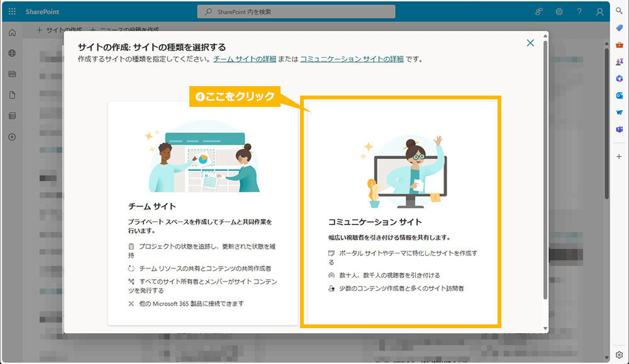The width and height of the screenshot is (629, 364).
Task: Open the app launcher waffle icon
Action: [x=12, y=11]
